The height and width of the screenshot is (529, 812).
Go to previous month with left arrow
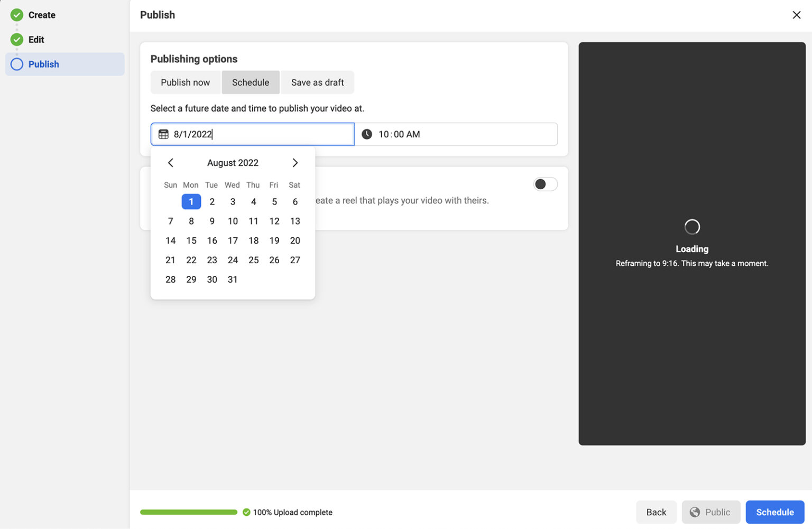[170, 163]
